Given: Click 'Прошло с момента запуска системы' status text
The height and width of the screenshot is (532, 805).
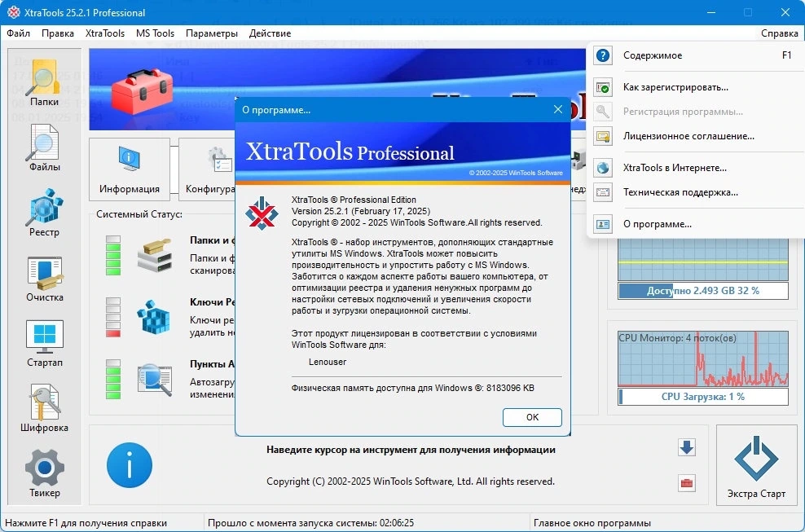Looking at the screenshot, I should click(x=310, y=523).
